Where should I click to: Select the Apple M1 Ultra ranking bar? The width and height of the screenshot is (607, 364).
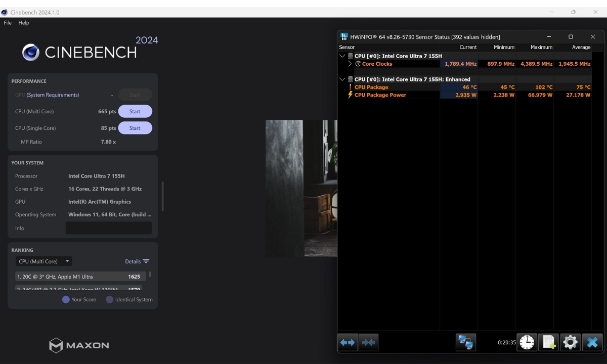coord(80,277)
